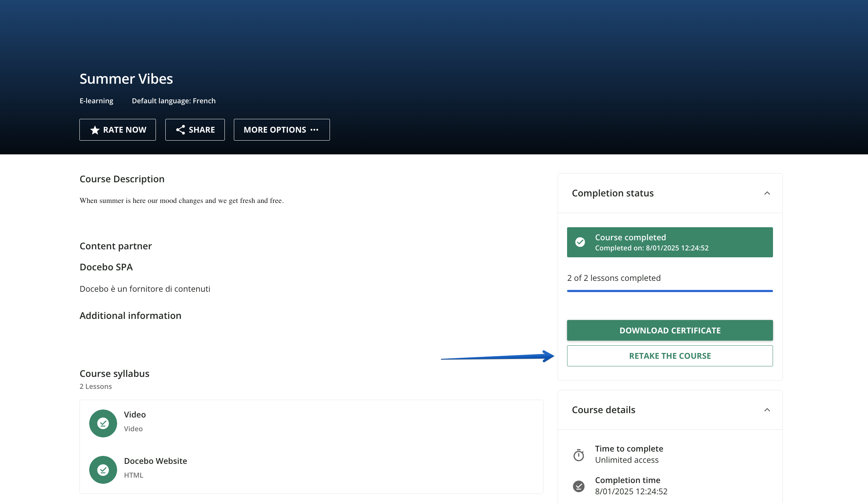This screenshot has height=503, width=868.
Task: Collapse the Completion status panel
Action: tap(767, 193)
